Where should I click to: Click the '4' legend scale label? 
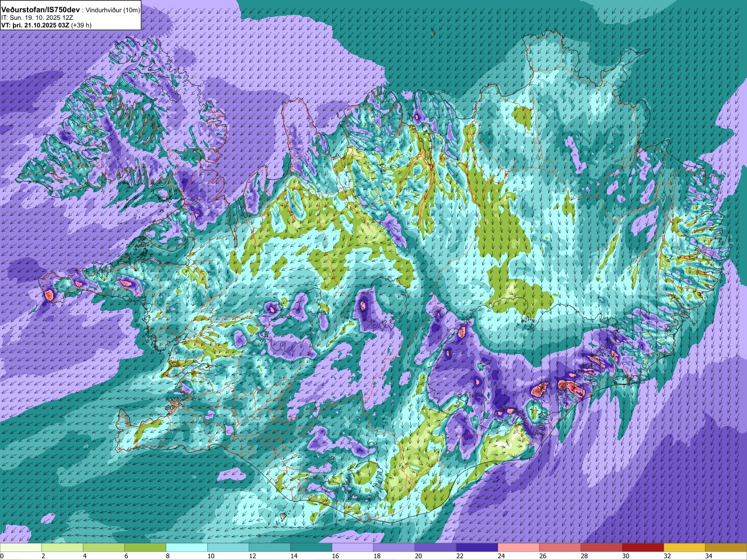click(85, 556)
